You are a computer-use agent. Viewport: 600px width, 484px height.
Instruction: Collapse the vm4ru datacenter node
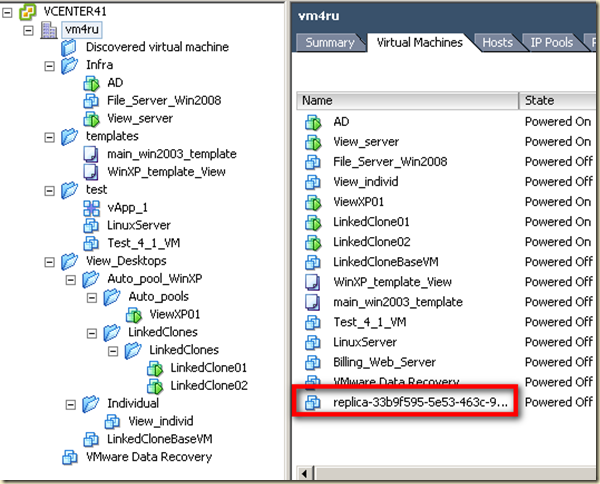(28, 30)
